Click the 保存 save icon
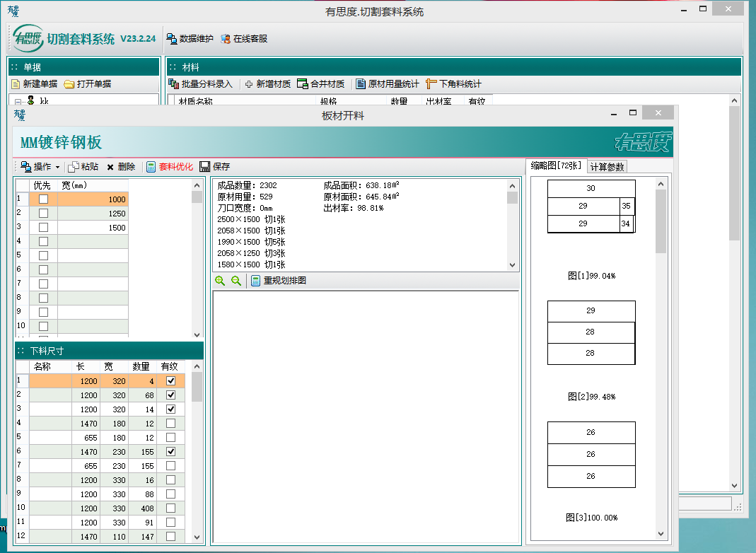Screen dimensions: 756x553 (x=205, y=167)
